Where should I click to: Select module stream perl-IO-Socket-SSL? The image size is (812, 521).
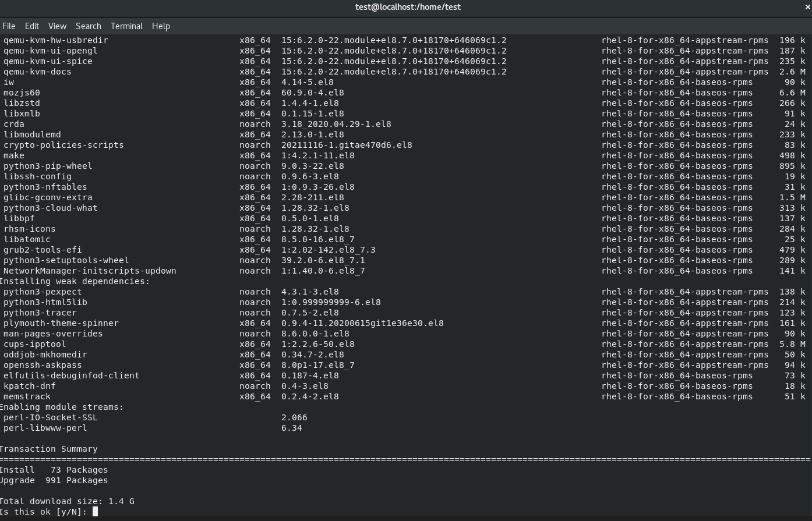(x=51, y=417)
